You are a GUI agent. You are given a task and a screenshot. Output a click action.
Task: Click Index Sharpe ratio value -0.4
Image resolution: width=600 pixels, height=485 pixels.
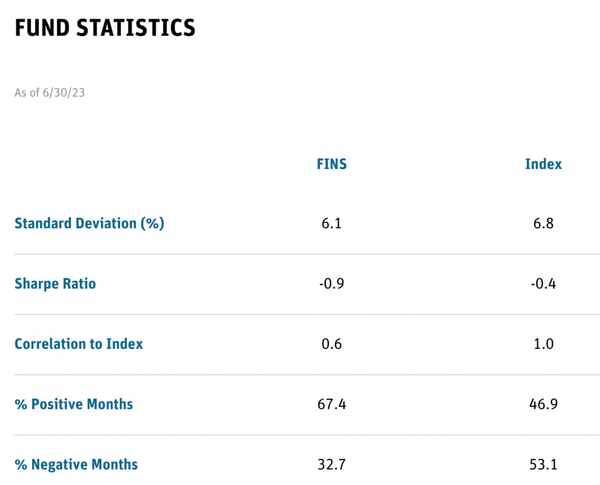[x=543, y=284]
